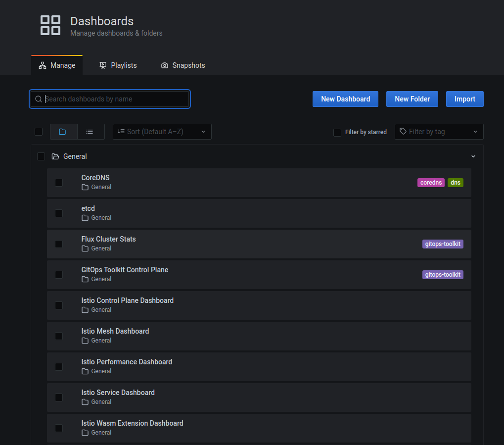
Task: Click the Playlists tab icon
Action: [102, 65]
